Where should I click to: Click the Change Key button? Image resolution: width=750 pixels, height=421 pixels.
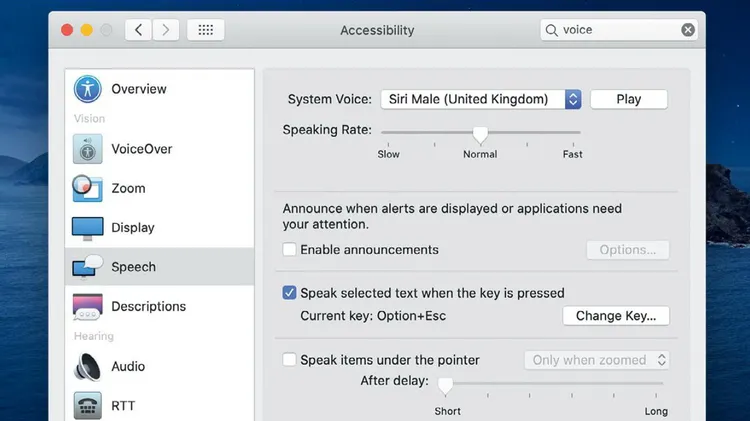click(616, 316)
